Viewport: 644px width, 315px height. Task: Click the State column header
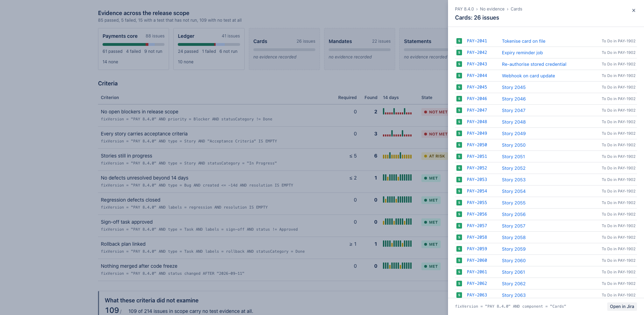pos(427,98)
